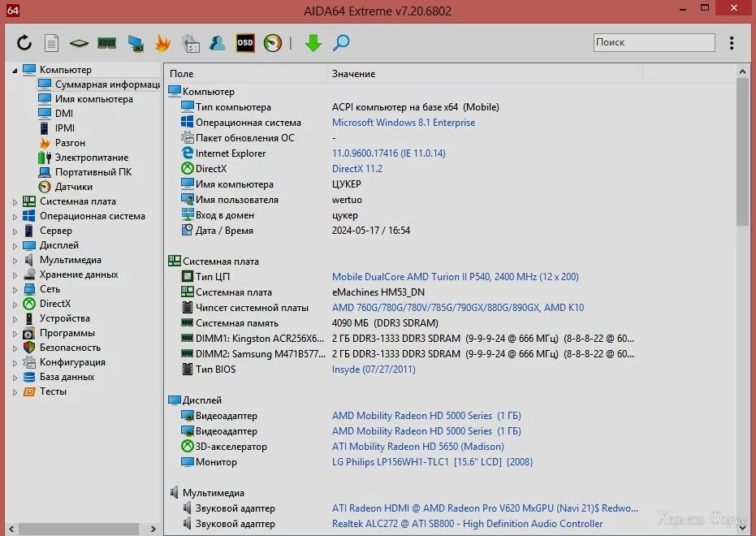Click the magnifying glass search icon
This screenshot has width=756, height=536.
tap(341, 43)
